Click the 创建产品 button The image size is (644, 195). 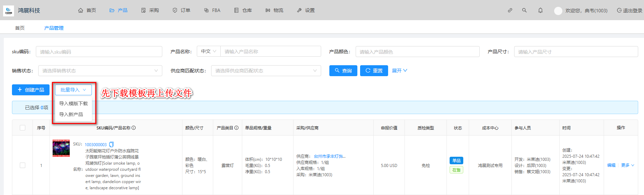click(31, 90)
